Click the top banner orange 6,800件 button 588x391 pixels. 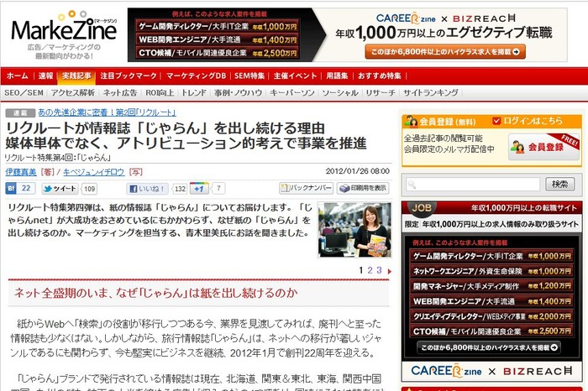pos(445,52)
